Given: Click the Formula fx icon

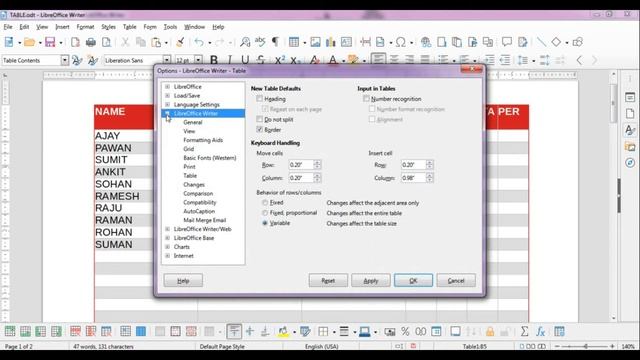Looking at the screenshot, I should click(541, 331).
